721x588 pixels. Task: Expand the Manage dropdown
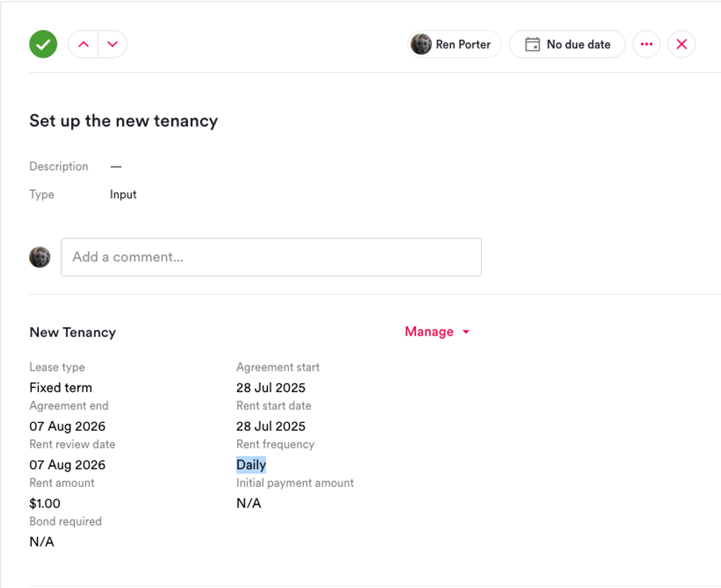pyautogui.click(x=437, y=331)
